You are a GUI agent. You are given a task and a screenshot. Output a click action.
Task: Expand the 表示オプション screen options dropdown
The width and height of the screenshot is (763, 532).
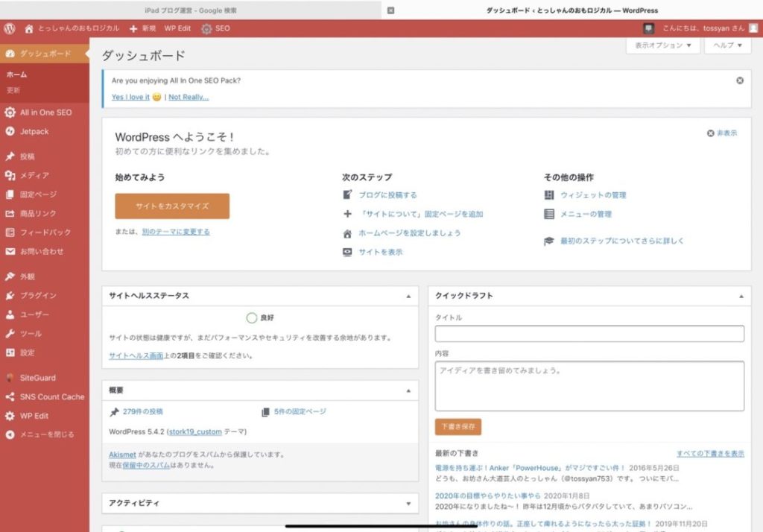click(663, 45)
